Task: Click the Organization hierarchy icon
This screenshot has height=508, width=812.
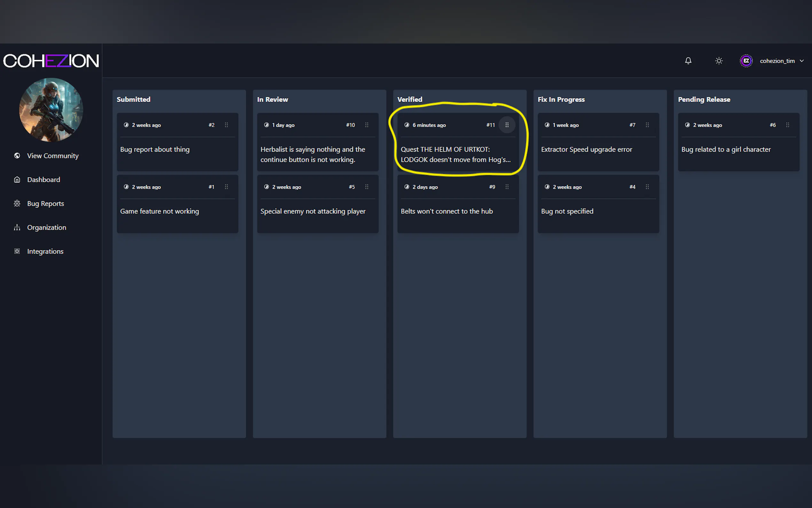Action: pyautogui.click(x=17, y=227)
